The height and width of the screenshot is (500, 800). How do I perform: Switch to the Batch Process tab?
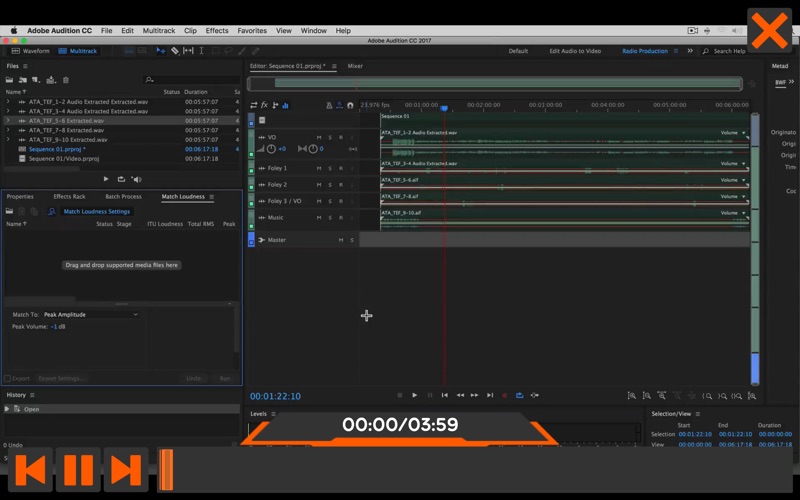tap(123, 196)
